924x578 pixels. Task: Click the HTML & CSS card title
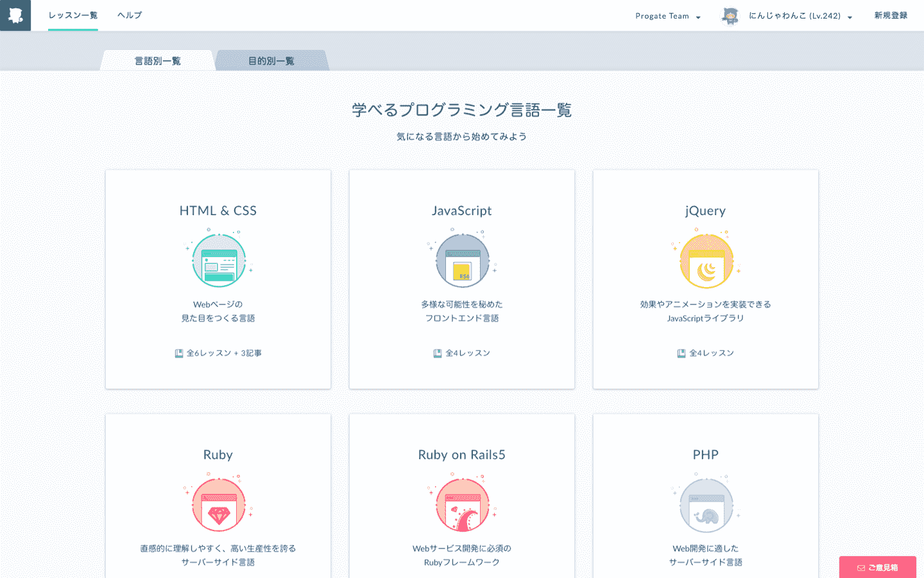tap(218, 211)
